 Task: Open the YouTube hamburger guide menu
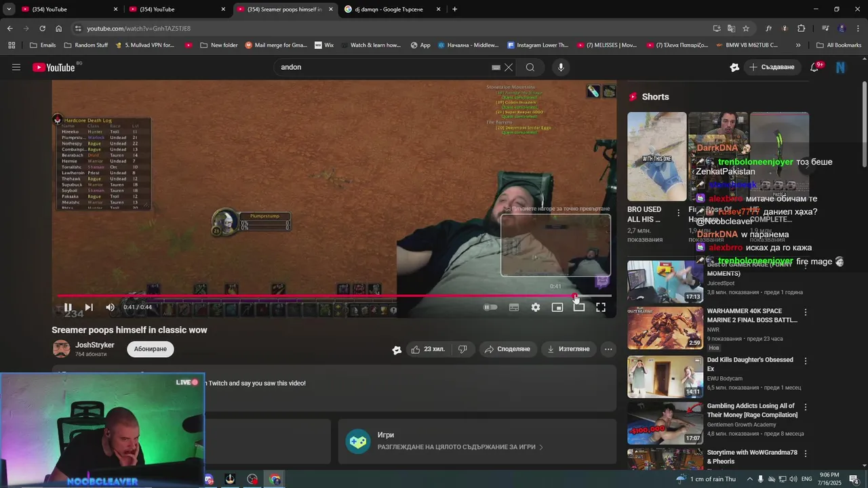coord(16,67)
